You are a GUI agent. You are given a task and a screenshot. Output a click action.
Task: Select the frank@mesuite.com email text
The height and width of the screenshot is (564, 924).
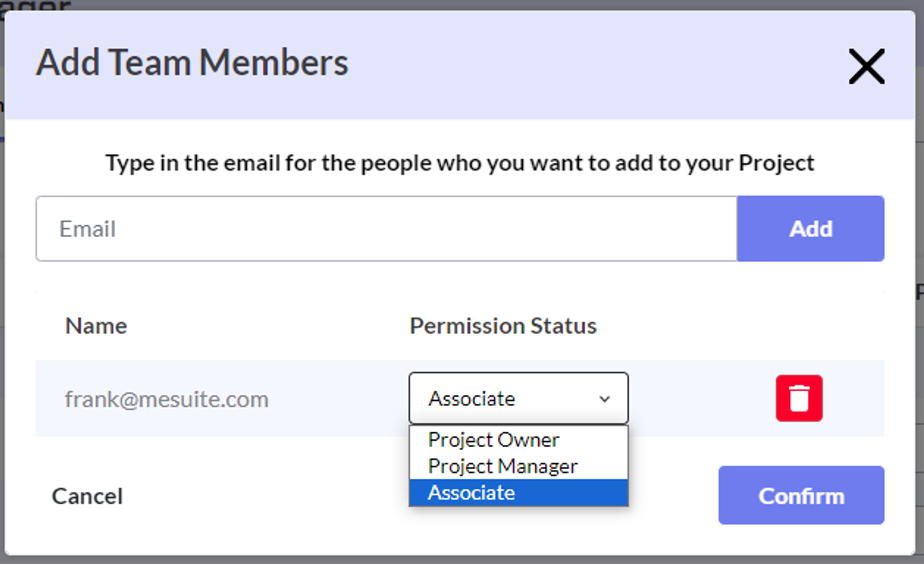166,399
